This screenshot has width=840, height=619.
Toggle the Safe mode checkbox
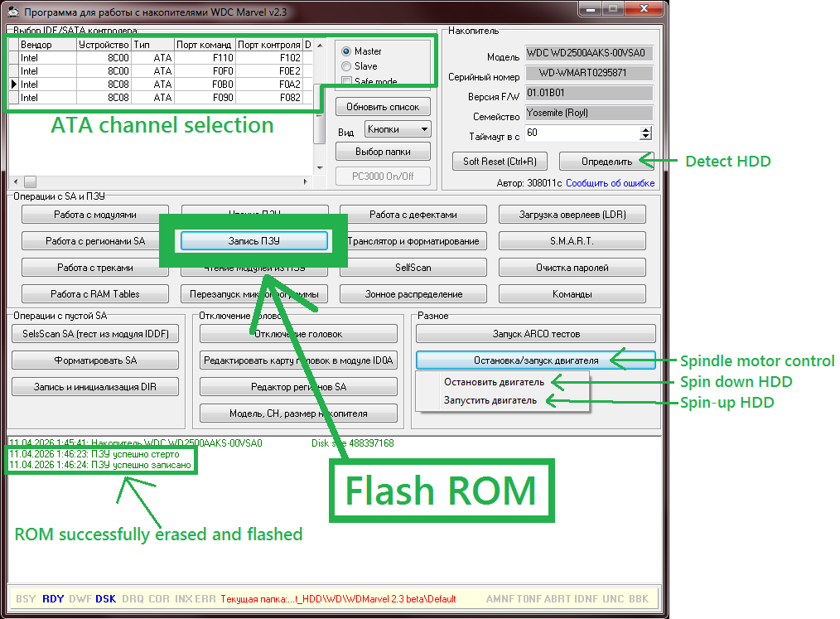(346, 81)
